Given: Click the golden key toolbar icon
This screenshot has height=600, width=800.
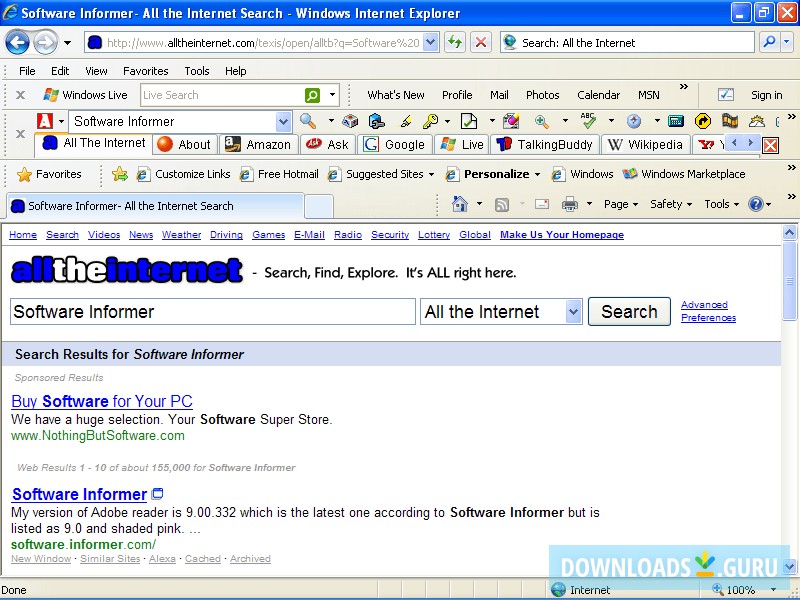Looking at the screenshot, I should [430, 121].
